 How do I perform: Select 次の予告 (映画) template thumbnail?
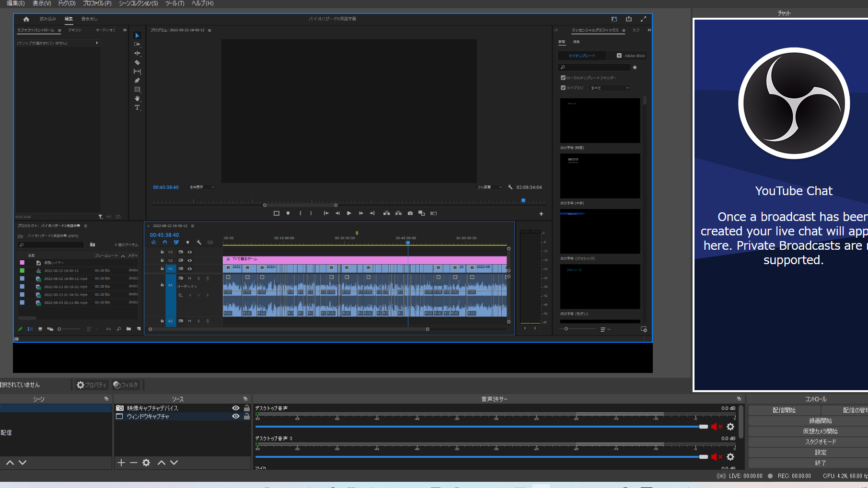tap(600, 121)
